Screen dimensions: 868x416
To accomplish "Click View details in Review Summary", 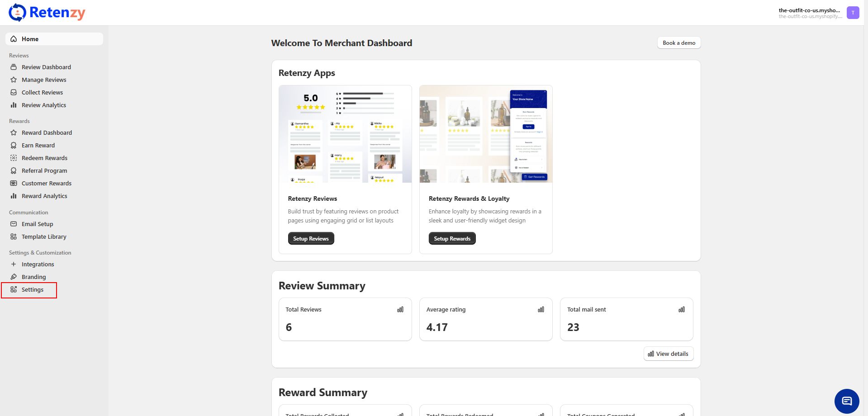I will [669, 354].
